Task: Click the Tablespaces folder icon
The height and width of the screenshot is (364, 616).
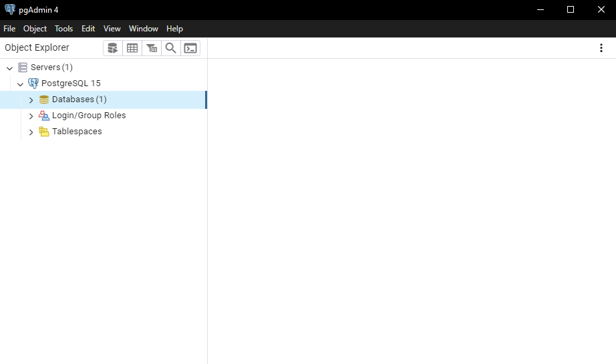Action: coord(44,132)
